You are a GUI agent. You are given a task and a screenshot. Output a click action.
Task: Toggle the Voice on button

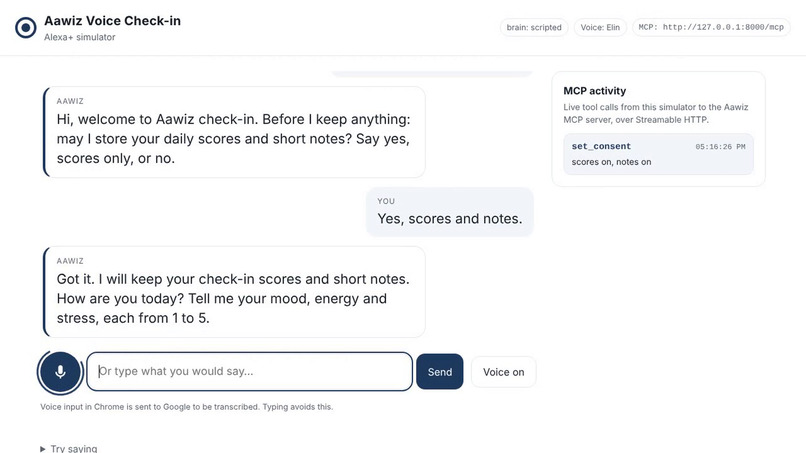503,372
